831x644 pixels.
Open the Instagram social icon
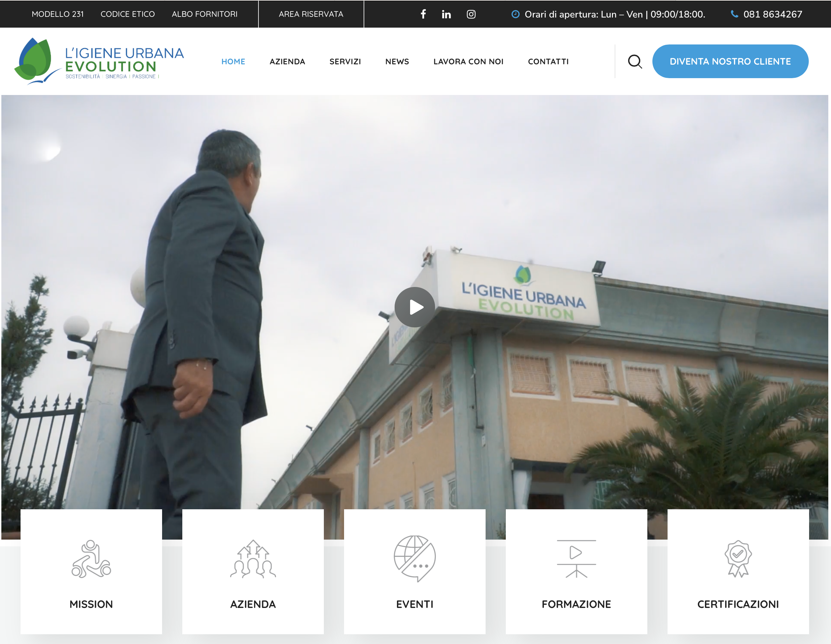point(471,14)
